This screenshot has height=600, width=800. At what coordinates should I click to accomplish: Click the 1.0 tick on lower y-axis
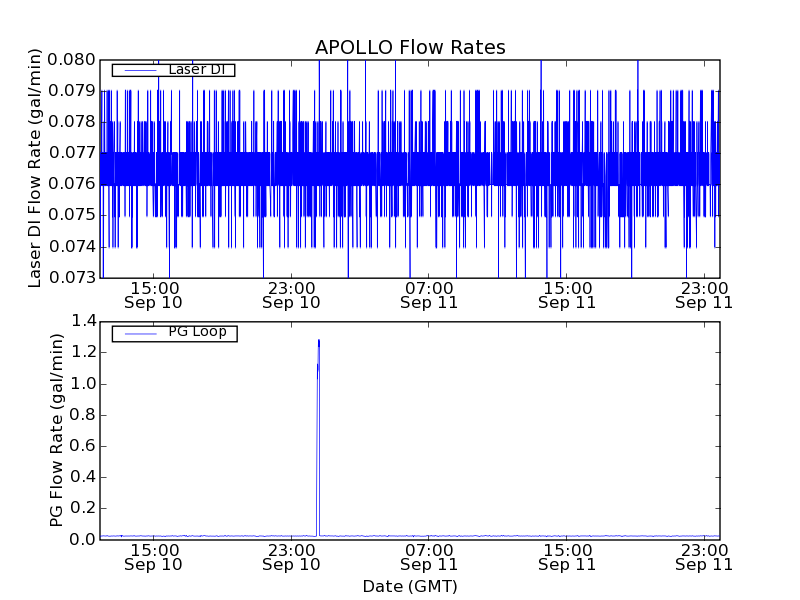pyautogui.click(x=84, y=383)
